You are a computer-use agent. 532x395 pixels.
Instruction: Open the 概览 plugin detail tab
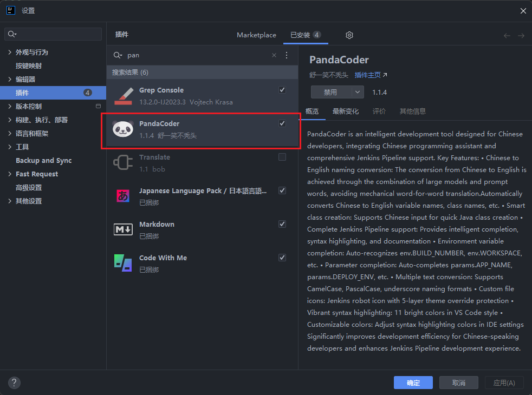(x=312, y=111)
